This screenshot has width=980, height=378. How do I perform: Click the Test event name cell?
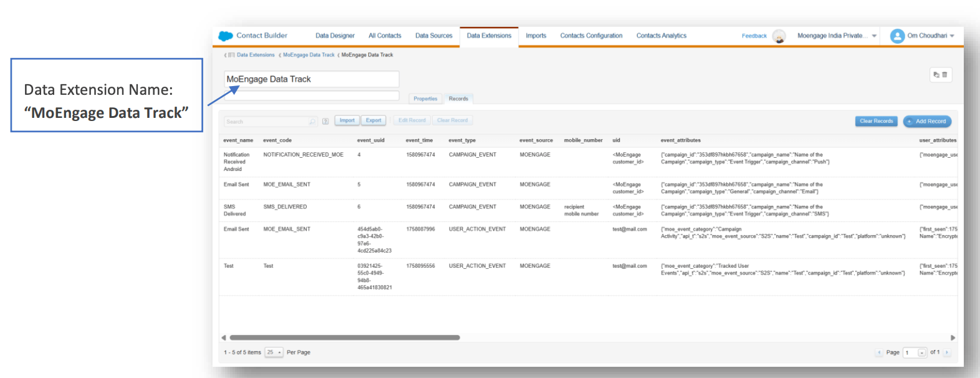(229, 266)
